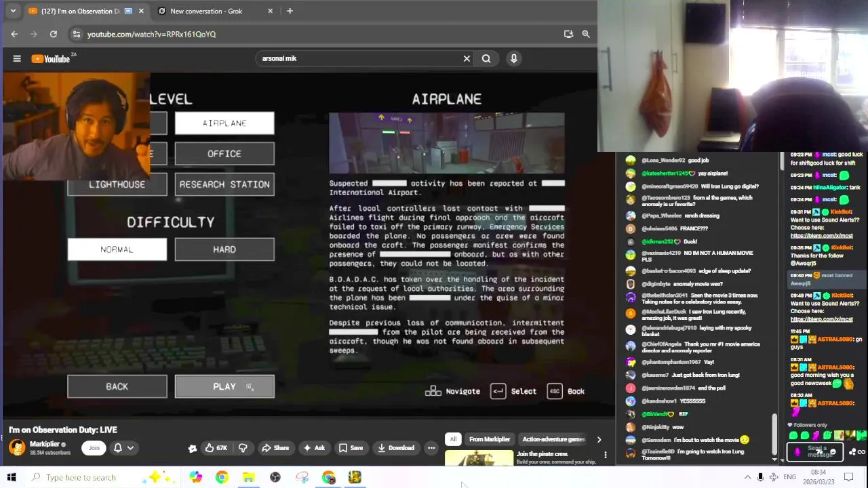Select the Action-adventure games chip
This screenshot has width=868, height=488.
pos(553,439)
